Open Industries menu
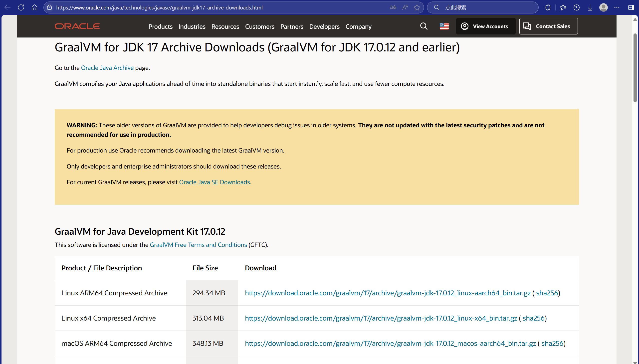Screen dimensions: 639x364 pyautogui.click(x=192, y=26)
